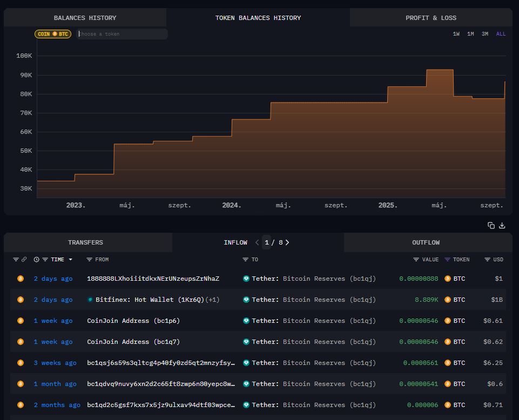This screenshot has height=420, width=519.
Task: Go to next inflow page
Action: (x=287, y=242)
